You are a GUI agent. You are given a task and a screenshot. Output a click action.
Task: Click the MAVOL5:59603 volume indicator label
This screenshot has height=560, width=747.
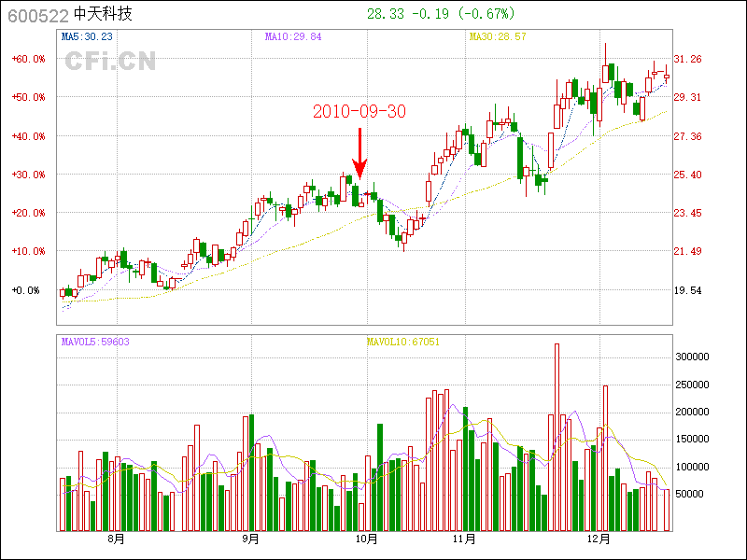click(95, 342)
